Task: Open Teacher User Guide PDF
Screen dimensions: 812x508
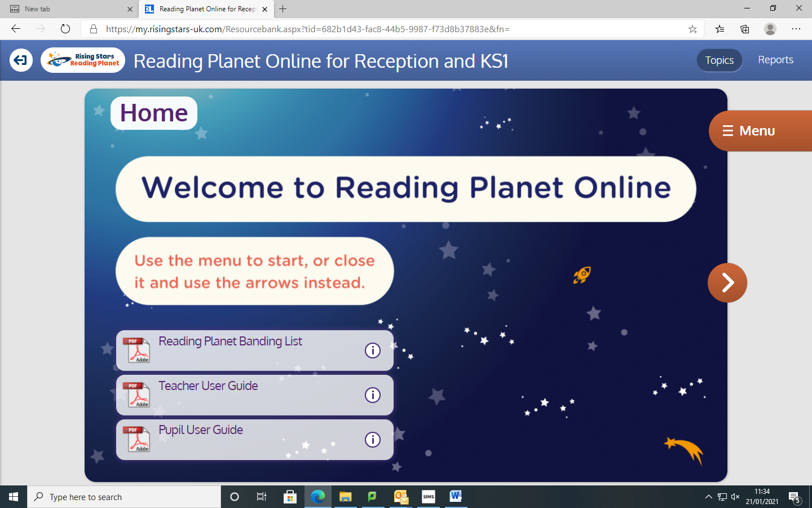Action: [255, 395]
